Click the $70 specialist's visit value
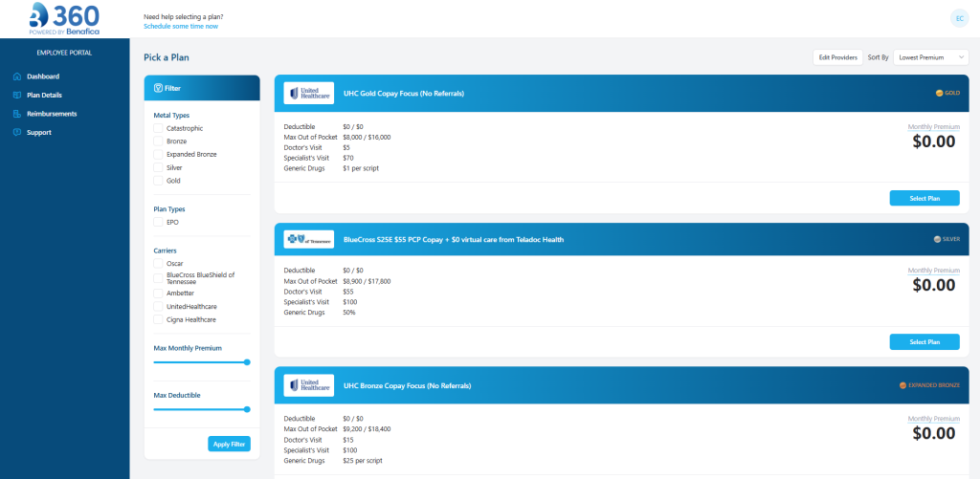Viewport: 980px width, 479px height. pyautogui.click(x=348, y=158)
